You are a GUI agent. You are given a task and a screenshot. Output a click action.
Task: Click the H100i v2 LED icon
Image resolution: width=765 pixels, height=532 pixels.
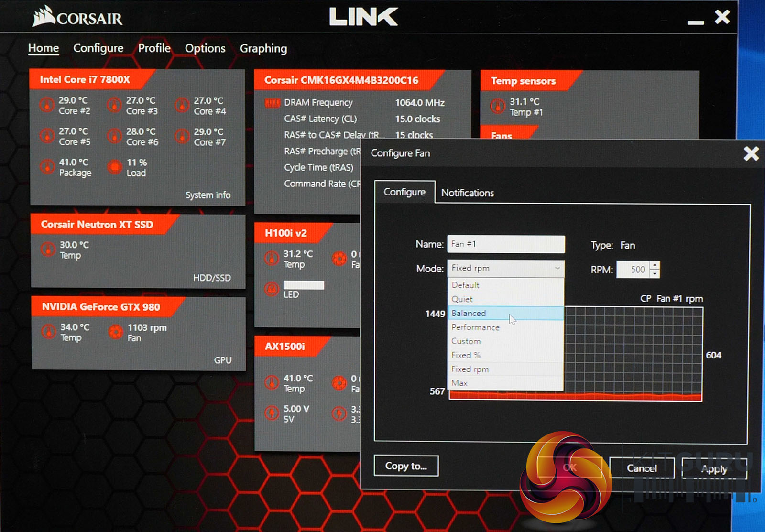[x=272, y=289]
